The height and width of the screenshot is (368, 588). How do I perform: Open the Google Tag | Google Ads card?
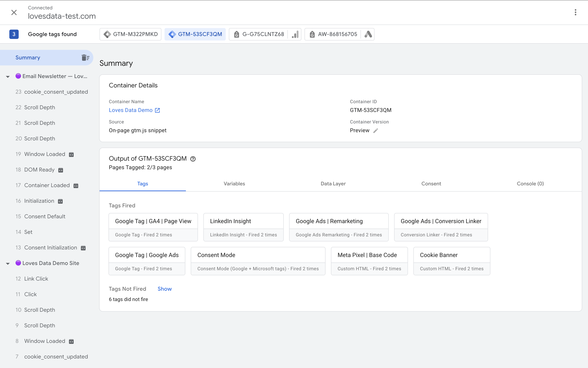pos(147,261)
